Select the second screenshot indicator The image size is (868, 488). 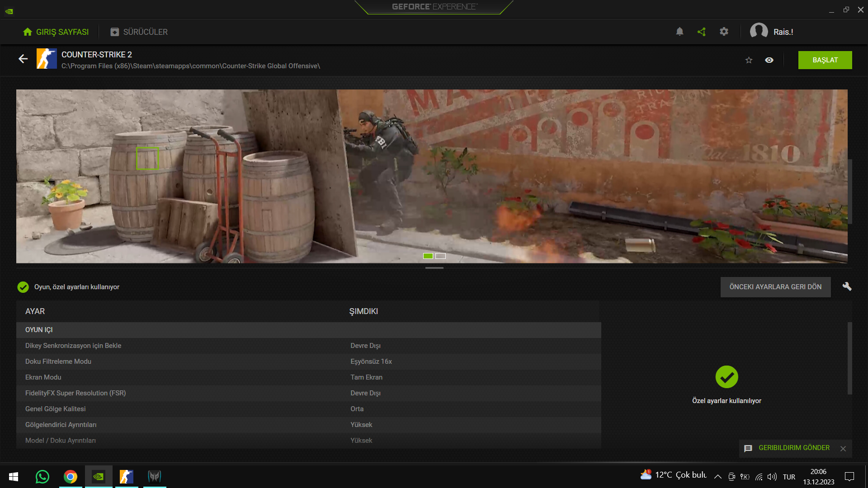pos(440,256)
